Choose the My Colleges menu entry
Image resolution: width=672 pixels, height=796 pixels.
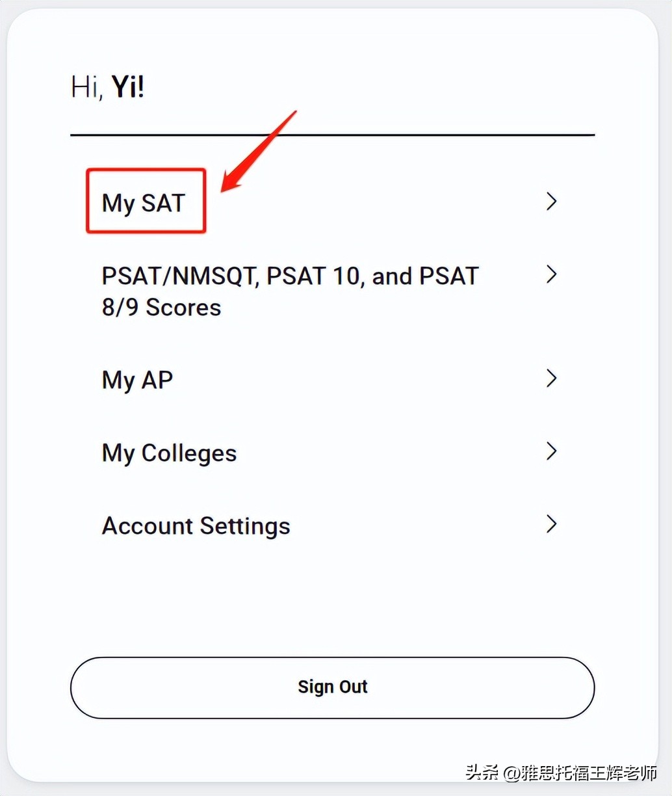(169, 453)
